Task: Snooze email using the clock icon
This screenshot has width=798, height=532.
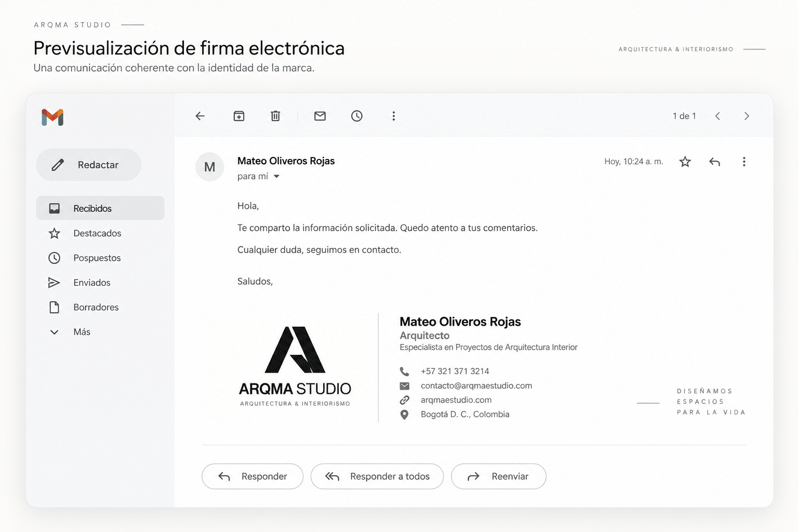Action: [x=357, y=116]
